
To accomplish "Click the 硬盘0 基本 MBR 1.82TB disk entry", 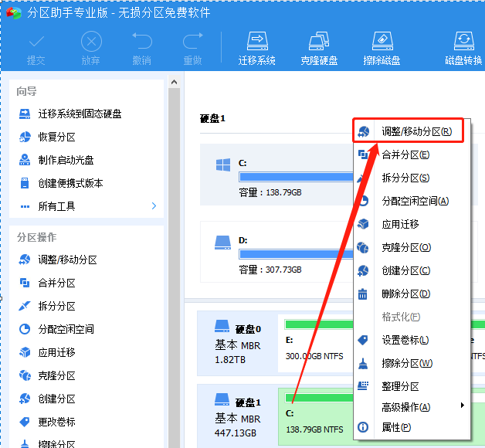I will [x=238, y=343].
